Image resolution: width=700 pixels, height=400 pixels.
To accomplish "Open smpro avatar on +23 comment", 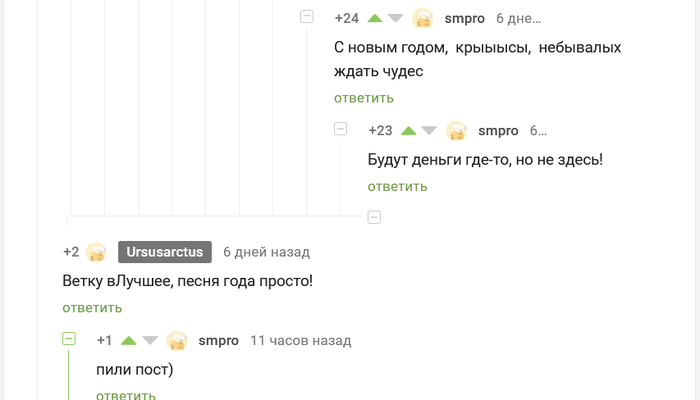I will [x=456, y=130].
